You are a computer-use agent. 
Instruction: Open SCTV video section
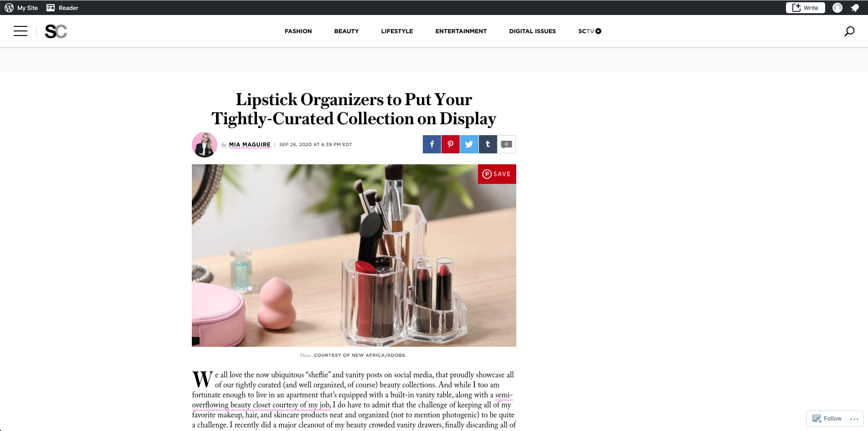pos(590,31)
